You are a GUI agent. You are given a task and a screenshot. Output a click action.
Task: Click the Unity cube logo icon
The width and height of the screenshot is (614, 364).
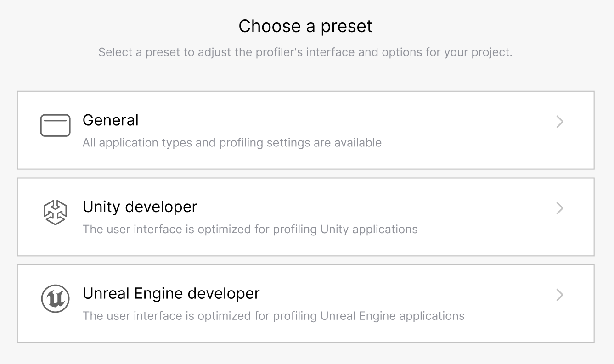coord(55,213)
